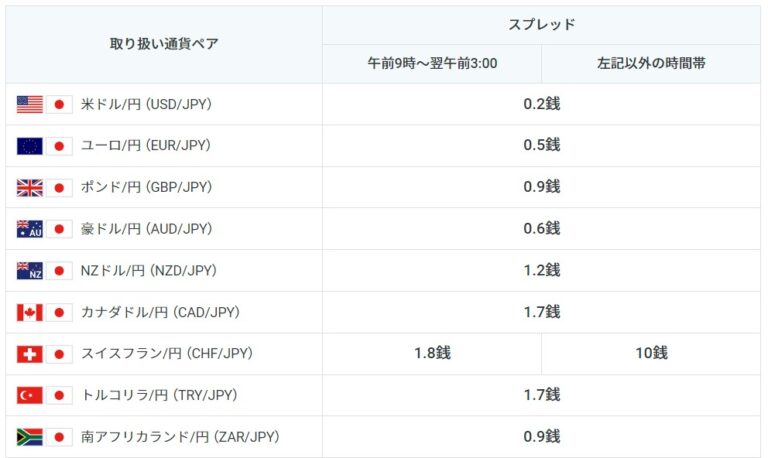Click the Canadian flag icon
768x458 pixels.
tap(30, 312)
